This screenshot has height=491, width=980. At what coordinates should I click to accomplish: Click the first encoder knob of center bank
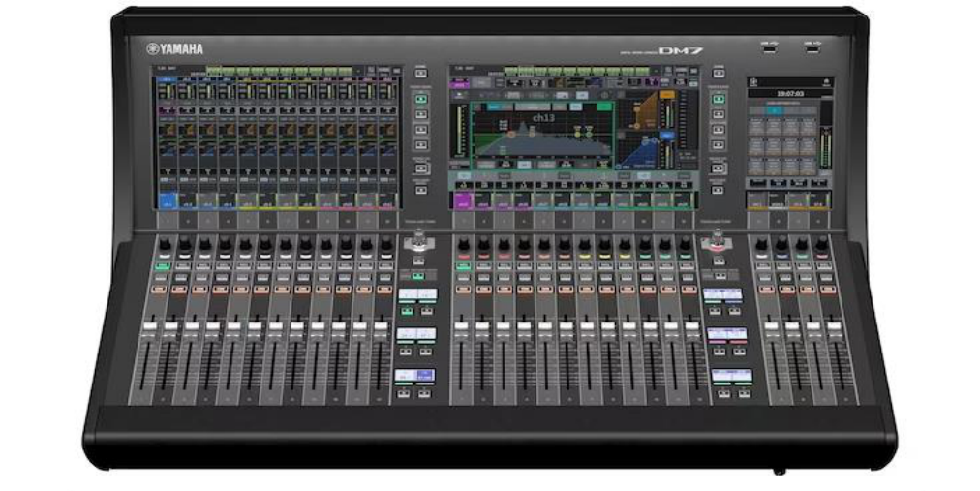[x=464, y=245]
